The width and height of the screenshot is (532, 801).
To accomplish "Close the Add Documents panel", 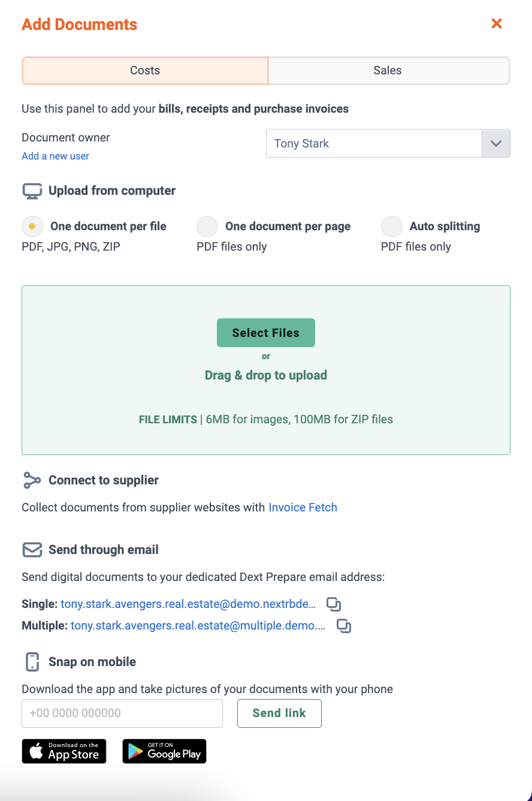I will tap(497, 23).
